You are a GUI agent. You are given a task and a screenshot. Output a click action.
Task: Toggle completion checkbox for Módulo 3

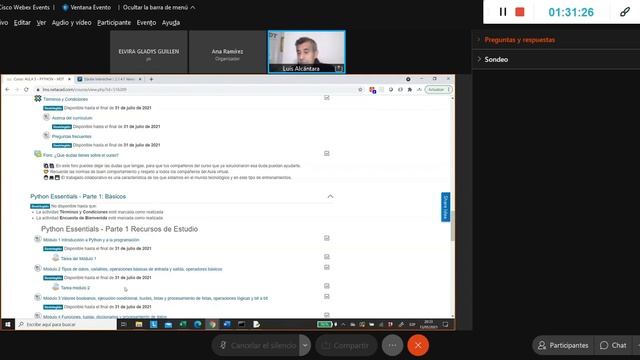click(327, 297)
